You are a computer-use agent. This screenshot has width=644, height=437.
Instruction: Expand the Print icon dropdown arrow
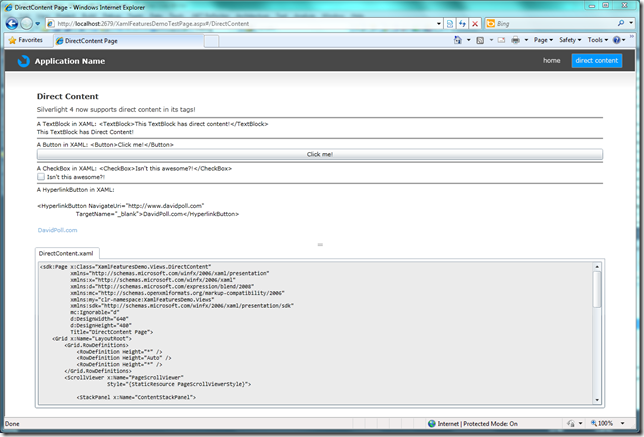pyautogui.click(x=526, y=40)
